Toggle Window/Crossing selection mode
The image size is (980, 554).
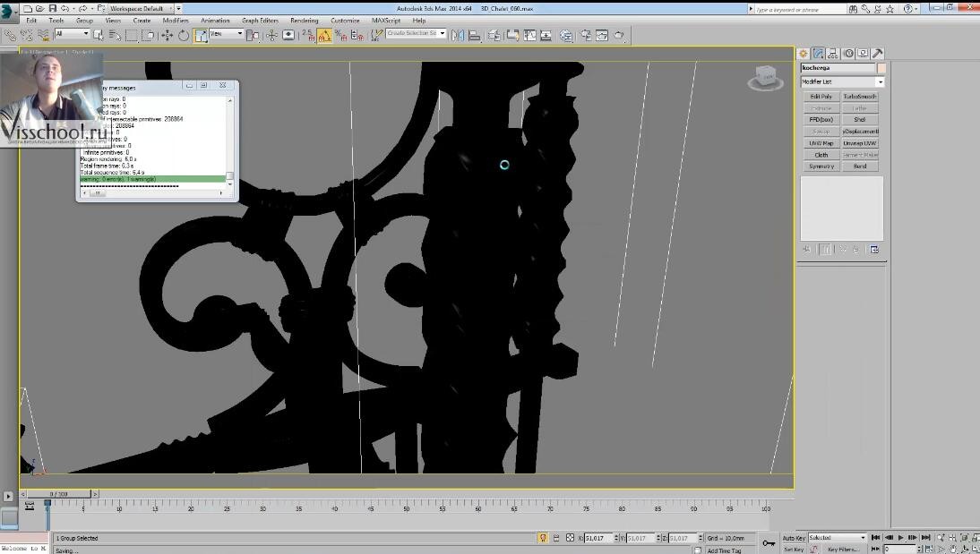148,35
